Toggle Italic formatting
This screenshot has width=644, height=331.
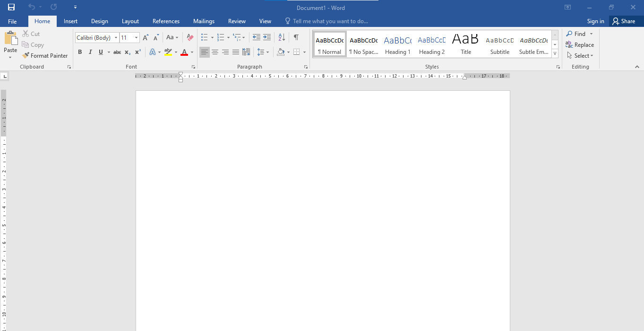tap(90, 52)
